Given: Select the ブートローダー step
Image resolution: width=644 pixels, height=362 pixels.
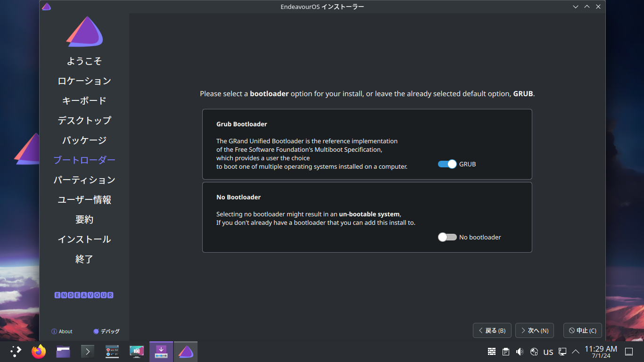Looking at the screenshot, I should click(x=84, y=160).
